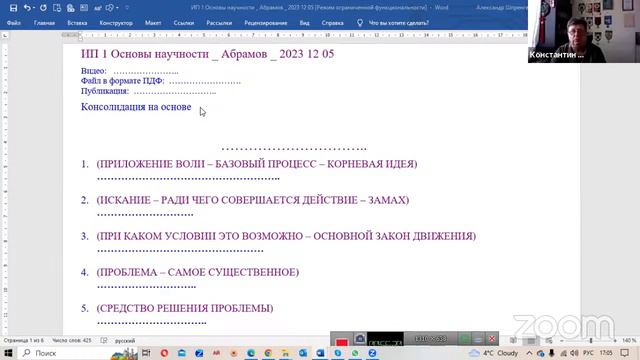Expand the shapes dropdown arrow in Quick Access

click(117, 8)
